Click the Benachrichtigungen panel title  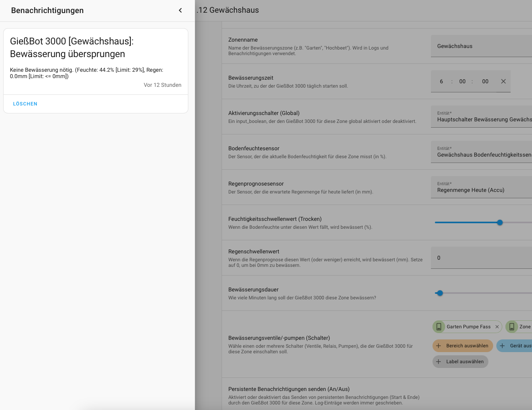[x=47, y=10]
